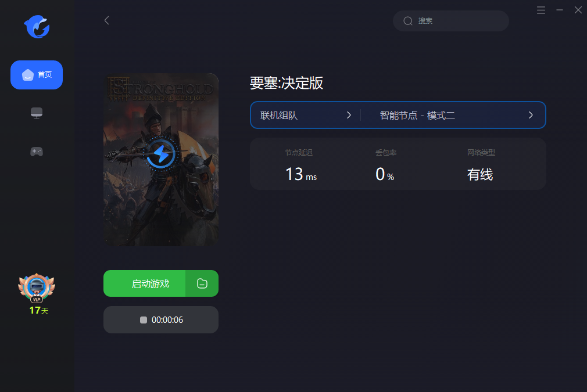Open the game folder icon button

click(202, 283)
